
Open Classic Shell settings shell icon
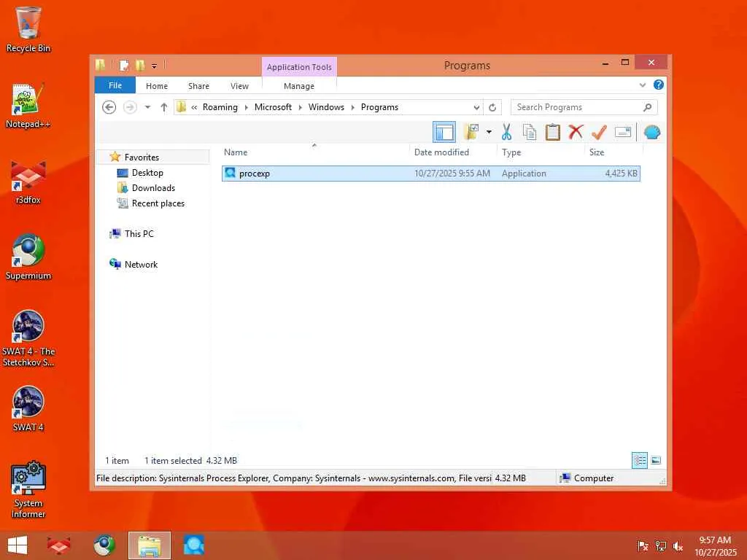651,132
